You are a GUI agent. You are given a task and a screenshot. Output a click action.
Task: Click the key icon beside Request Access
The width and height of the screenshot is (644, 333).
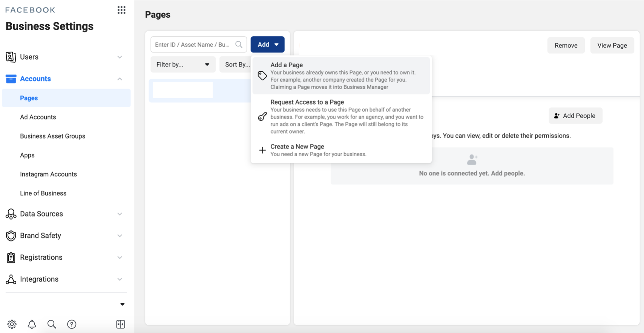coord(262,117)
